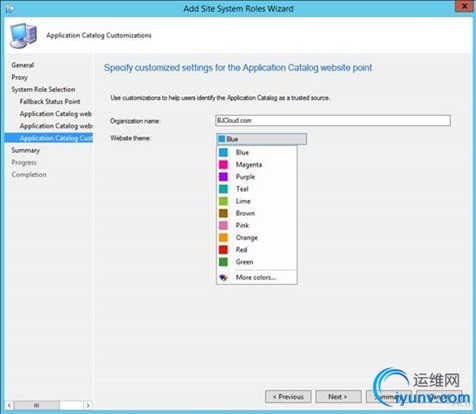Choose the Pink theme option
476x414 pixels.
(x=257, y=225)
